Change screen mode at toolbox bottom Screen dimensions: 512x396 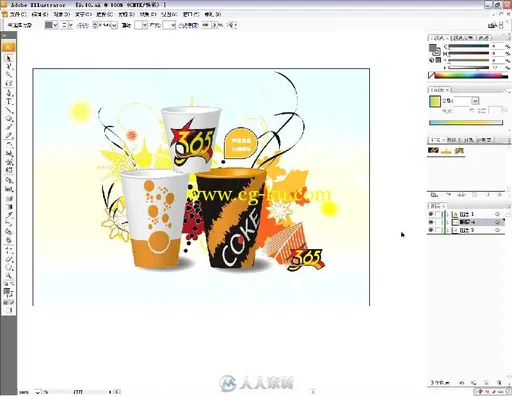(x=9, y=310)
